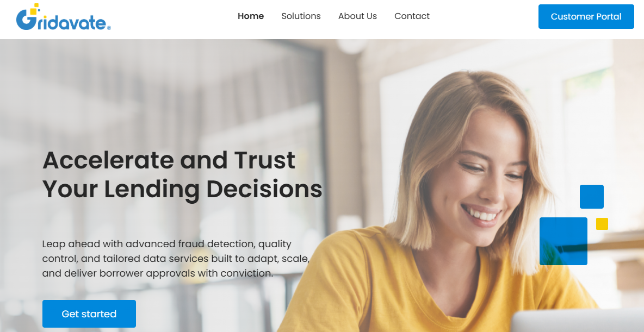Click the blue G letter in the logo
Screen dimensions: 644x332
tap(26, 20)
